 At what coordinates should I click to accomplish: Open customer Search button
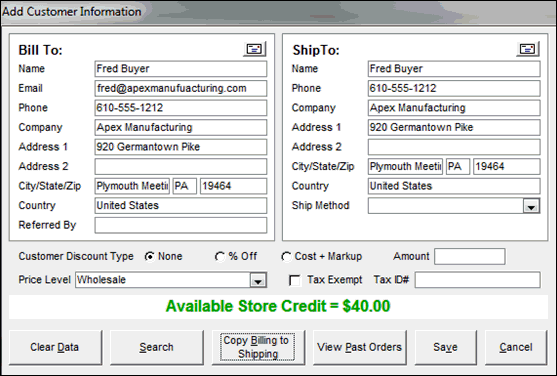157,347
